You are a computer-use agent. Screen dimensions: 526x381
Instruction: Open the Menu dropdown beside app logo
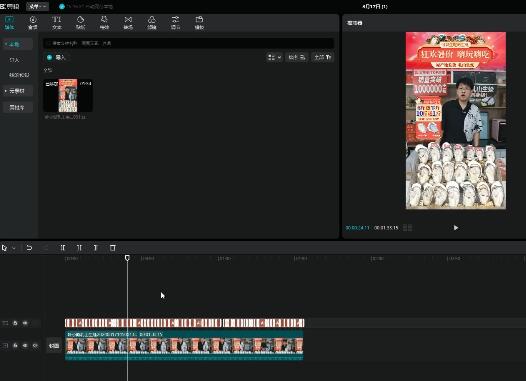click(x=37, y=6)
